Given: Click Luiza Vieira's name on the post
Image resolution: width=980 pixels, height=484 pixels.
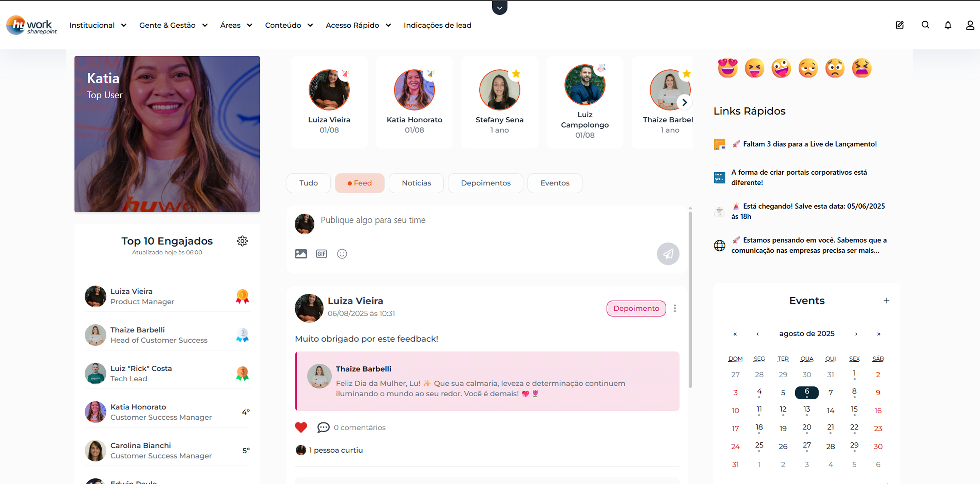Looking at the screenshot, I should 355,301.
